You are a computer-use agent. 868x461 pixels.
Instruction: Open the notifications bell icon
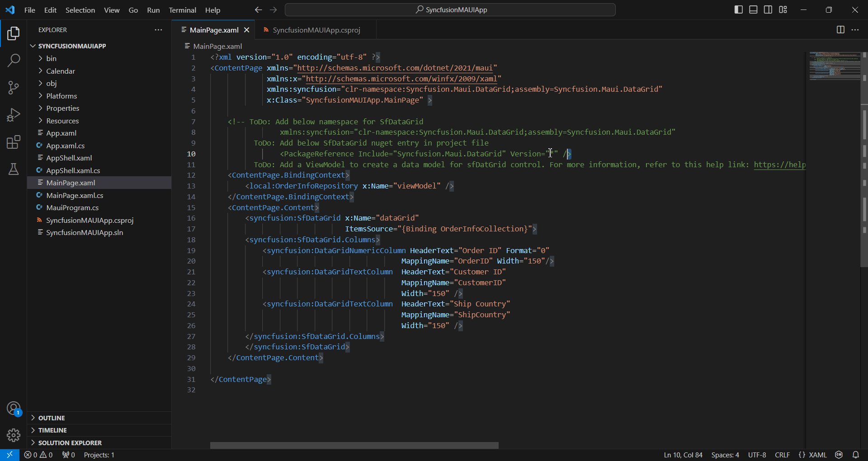856,455
